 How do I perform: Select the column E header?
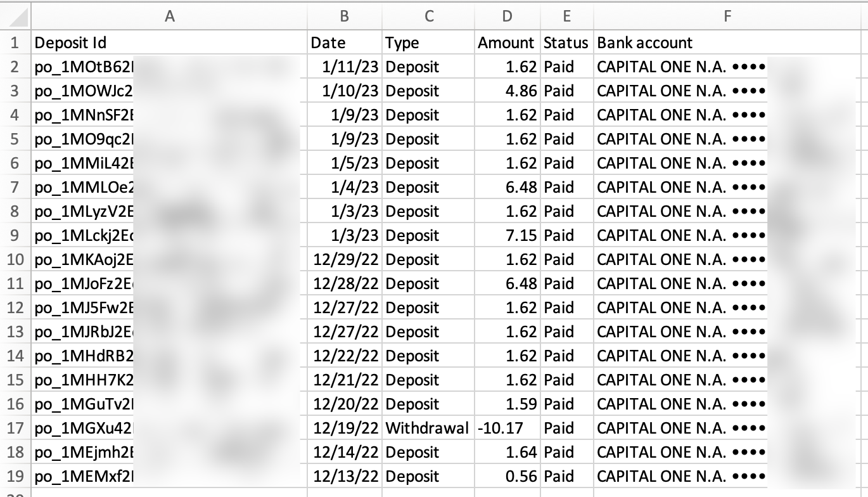click(566, 17)
